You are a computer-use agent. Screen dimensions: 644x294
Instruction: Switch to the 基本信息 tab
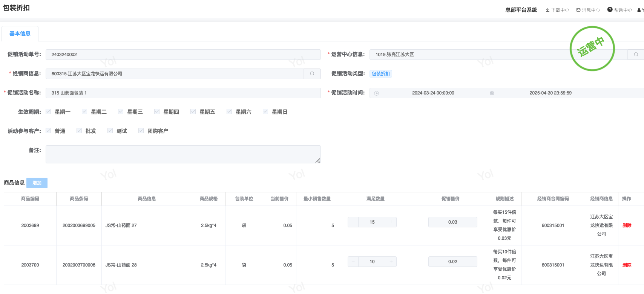click(20, 34)
